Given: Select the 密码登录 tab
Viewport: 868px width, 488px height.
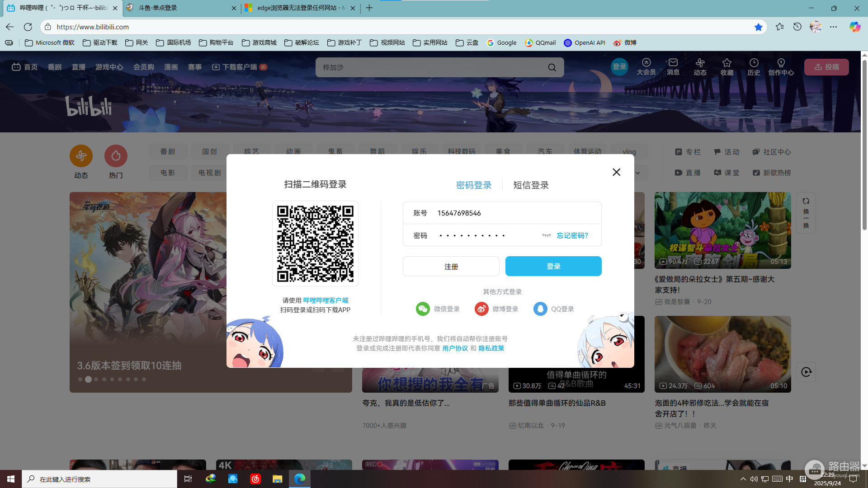Looking at the screenshot, I should click(x=474, y=185).
